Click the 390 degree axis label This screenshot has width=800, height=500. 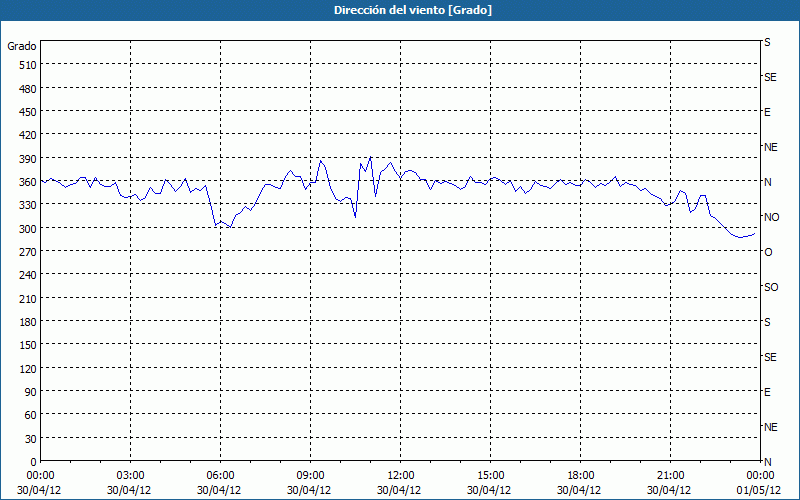point(28,159)
